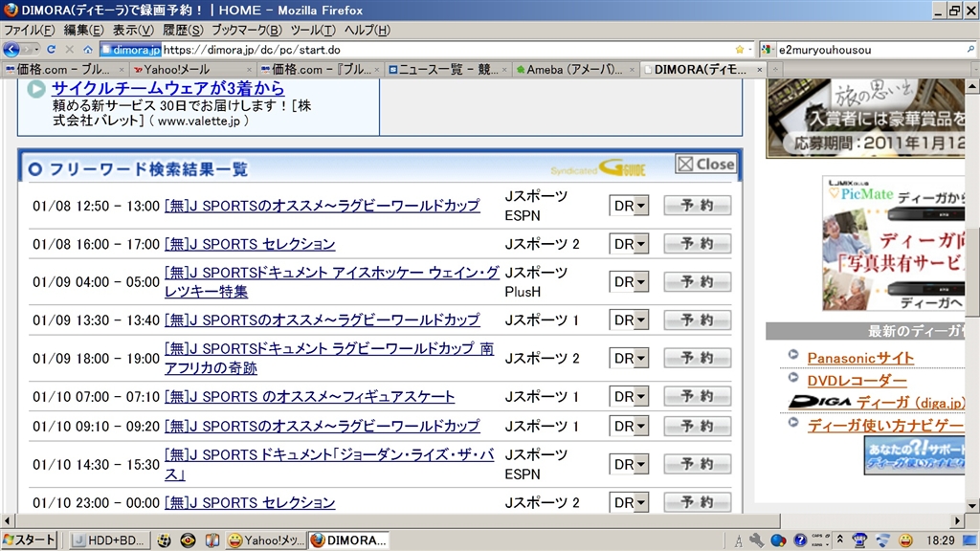
Task: Open the ツール(T) menu
Action: [313, 30]
